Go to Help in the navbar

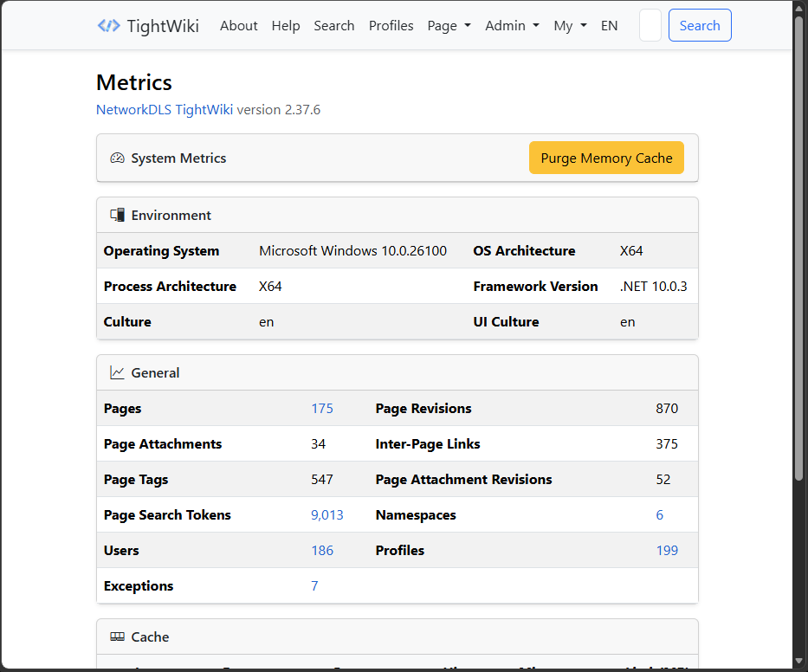coord(286,26)
